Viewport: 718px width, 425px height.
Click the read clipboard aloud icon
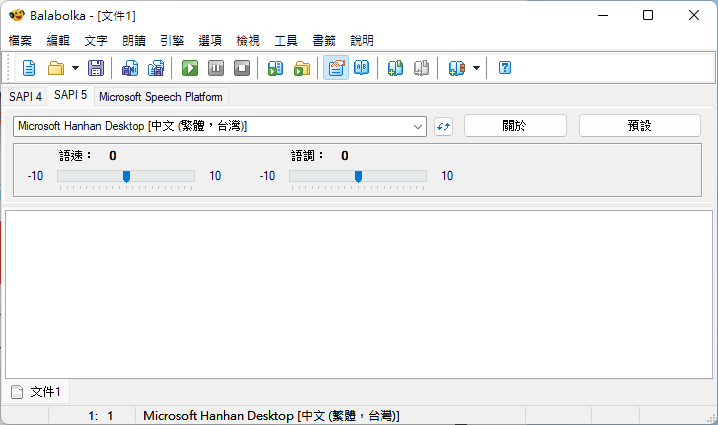(275, 68)
